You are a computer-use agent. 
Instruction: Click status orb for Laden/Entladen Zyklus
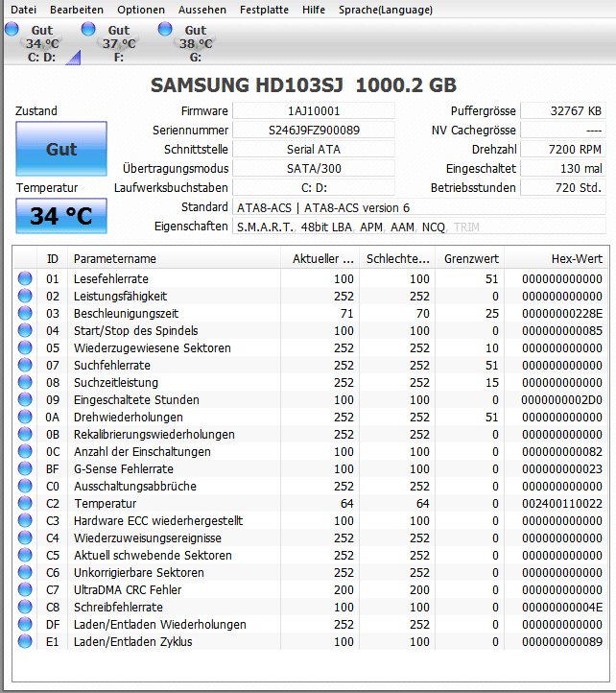click(25, 641)
